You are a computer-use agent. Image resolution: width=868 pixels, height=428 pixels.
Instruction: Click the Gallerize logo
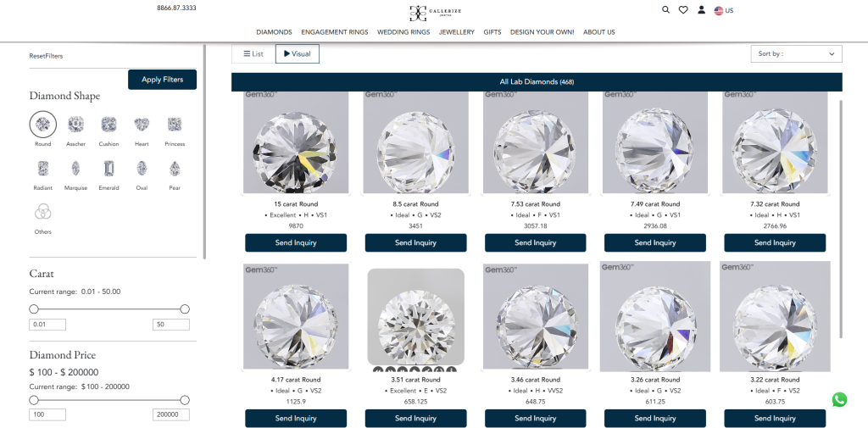coord(435,13)
